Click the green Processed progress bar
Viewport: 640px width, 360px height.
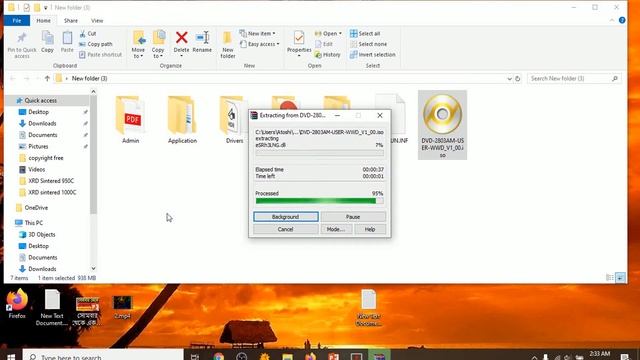point(319,201)
